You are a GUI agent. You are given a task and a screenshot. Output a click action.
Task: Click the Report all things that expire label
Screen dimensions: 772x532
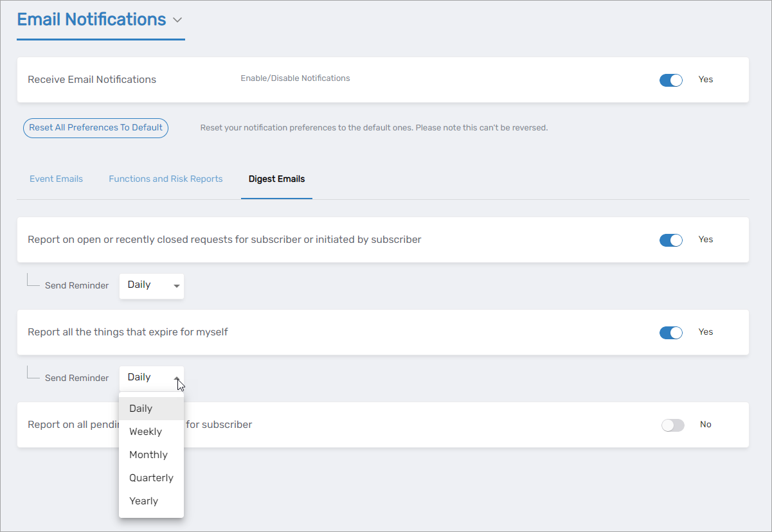(128, 332)
